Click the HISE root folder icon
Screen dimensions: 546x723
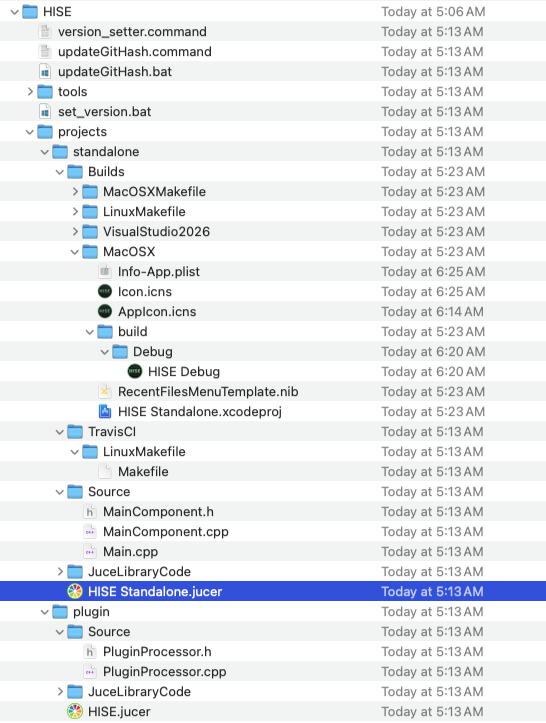[x=30, y=12]
